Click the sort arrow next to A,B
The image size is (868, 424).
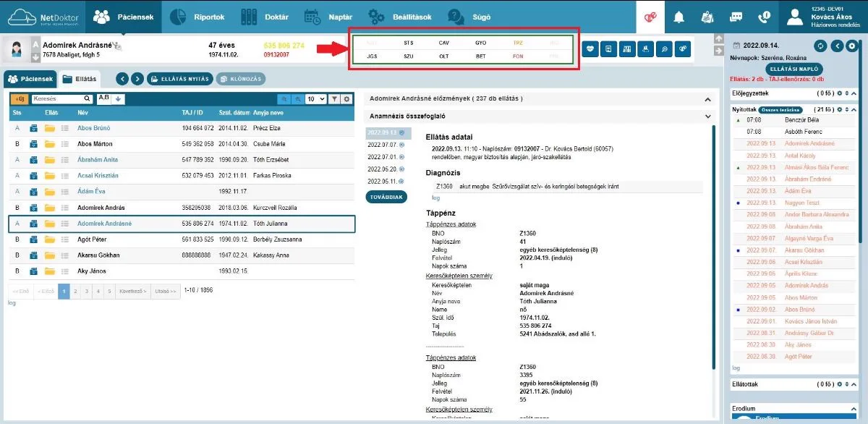coord(119,98)
